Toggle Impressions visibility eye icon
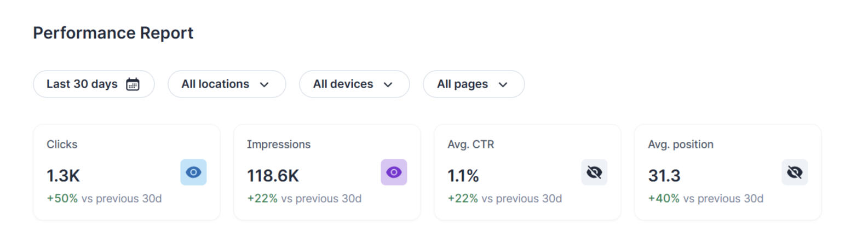 (x=394, y=172)
